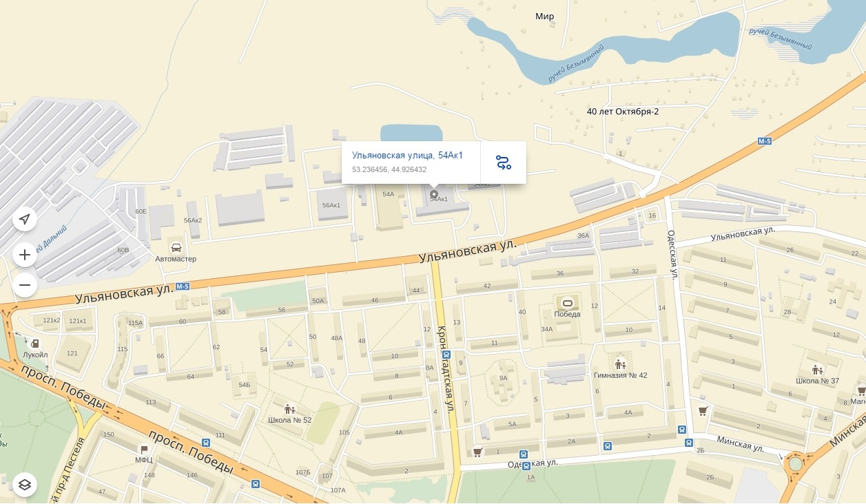Click the bus stop icon beside Минская ул.
866x504 pixels.
[689, 442]
